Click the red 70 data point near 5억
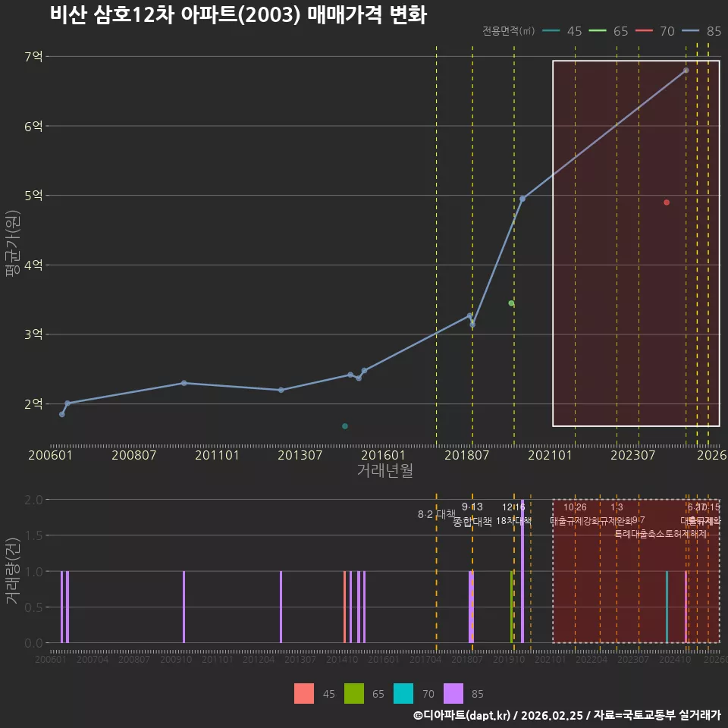 (667, 202)
